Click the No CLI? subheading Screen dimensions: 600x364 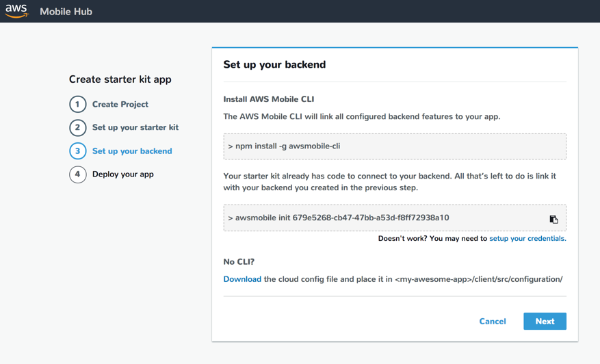click(239, 262)
